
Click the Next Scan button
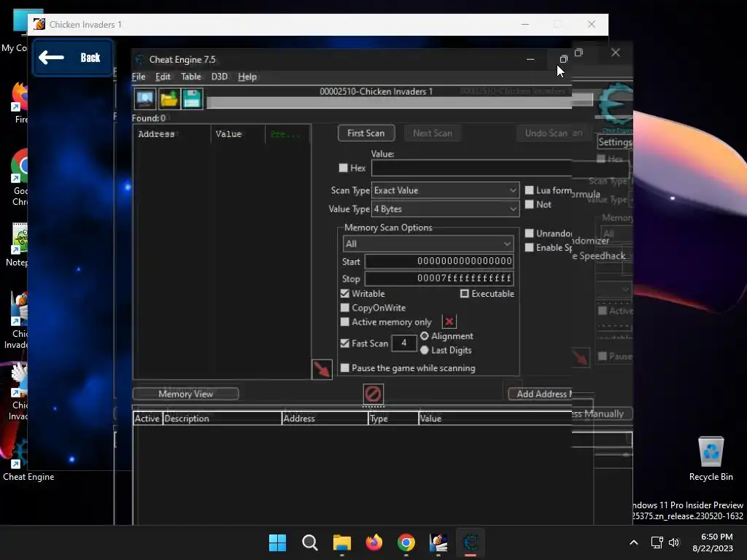click(x=433, y=133)
